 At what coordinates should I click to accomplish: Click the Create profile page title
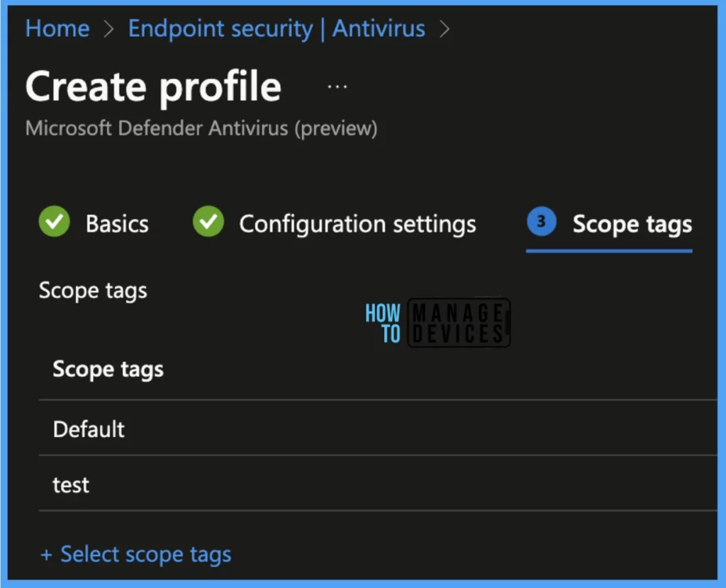point(153,87)
